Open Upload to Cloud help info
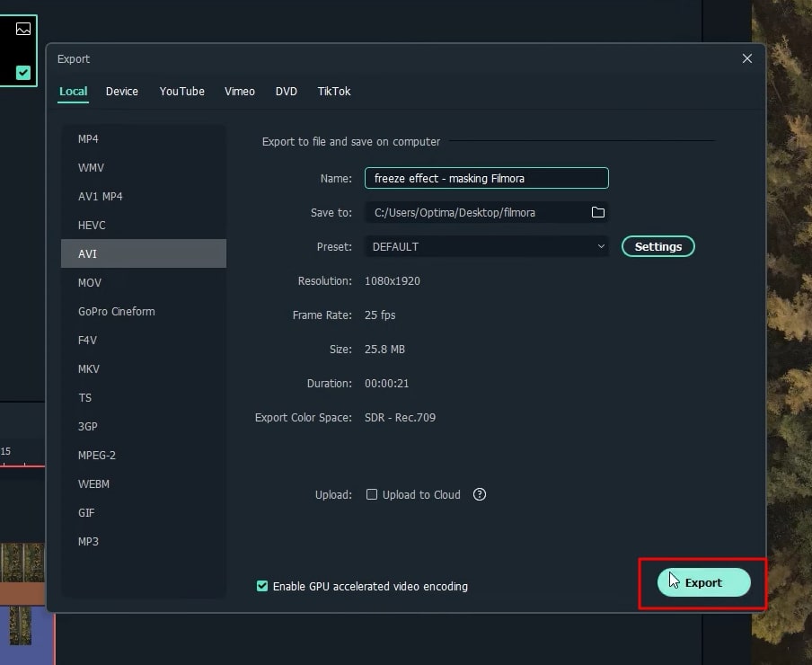812x665 pixels. point(480,494)
